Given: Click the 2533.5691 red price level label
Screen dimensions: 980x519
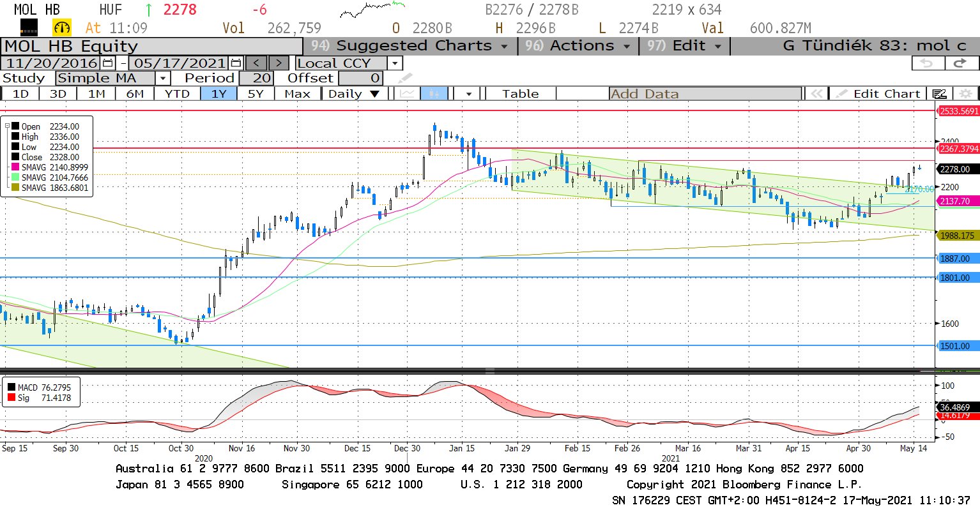Looking at the screenshot, I should [x=958, y=111].
